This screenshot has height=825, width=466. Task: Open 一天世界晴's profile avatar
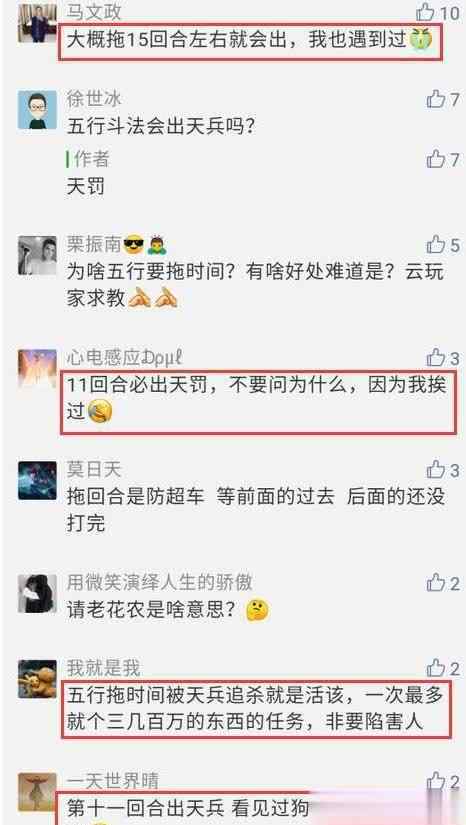pos(37,792)
